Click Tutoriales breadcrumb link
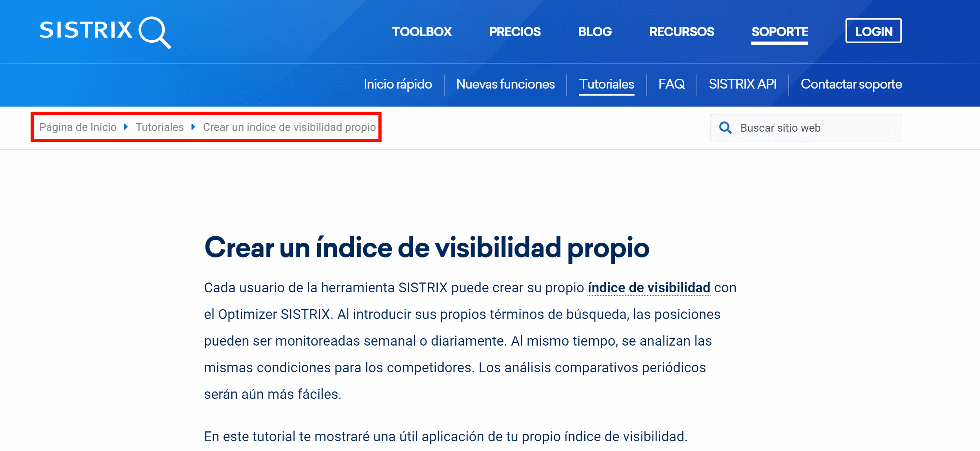Image resolution: width=980 pixels, height=451 pixels. point(160,127)
